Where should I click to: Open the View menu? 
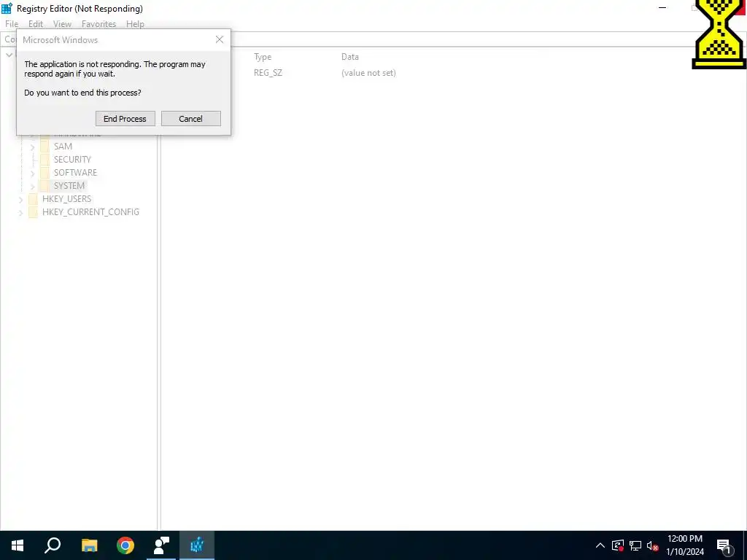coord(62,24)
